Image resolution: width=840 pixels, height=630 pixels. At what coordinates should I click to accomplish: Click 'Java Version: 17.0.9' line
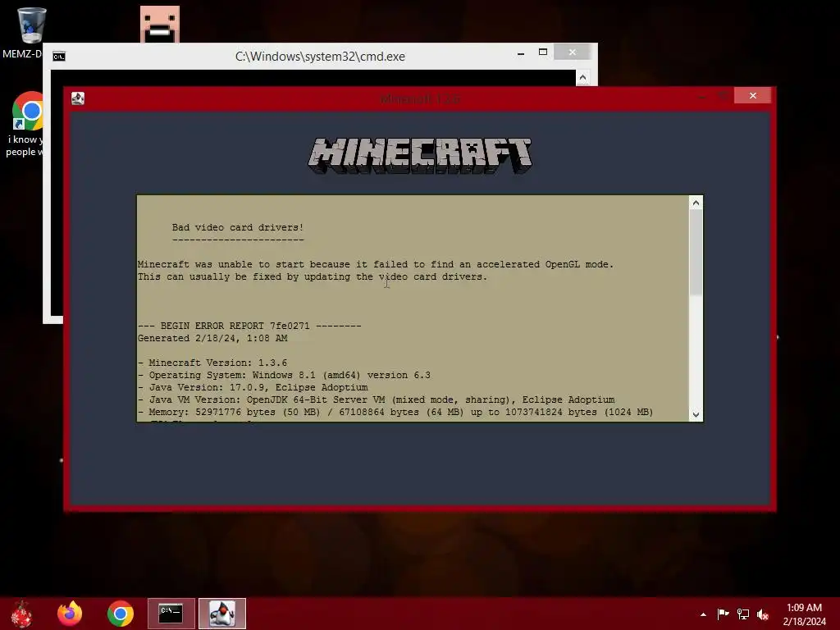click(x=253, y=387)
